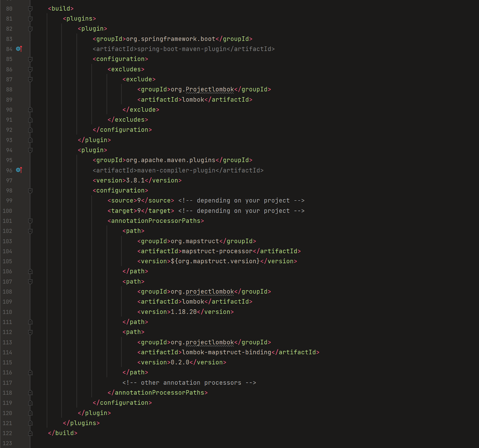The height and width of the screenshot is (448, 479).
Task: Click the closing configuration tag on line 119
Action: 122,403
